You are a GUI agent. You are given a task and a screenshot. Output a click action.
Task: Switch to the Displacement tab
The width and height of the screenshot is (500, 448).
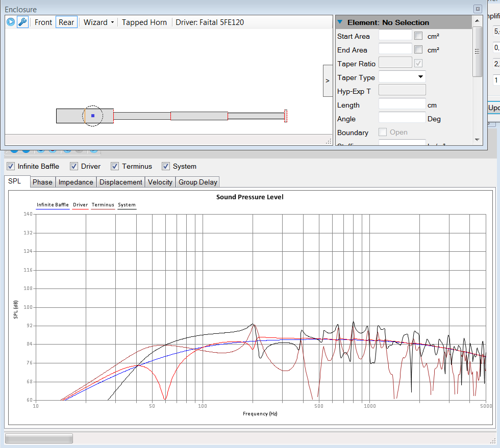[x=121, y=182]
